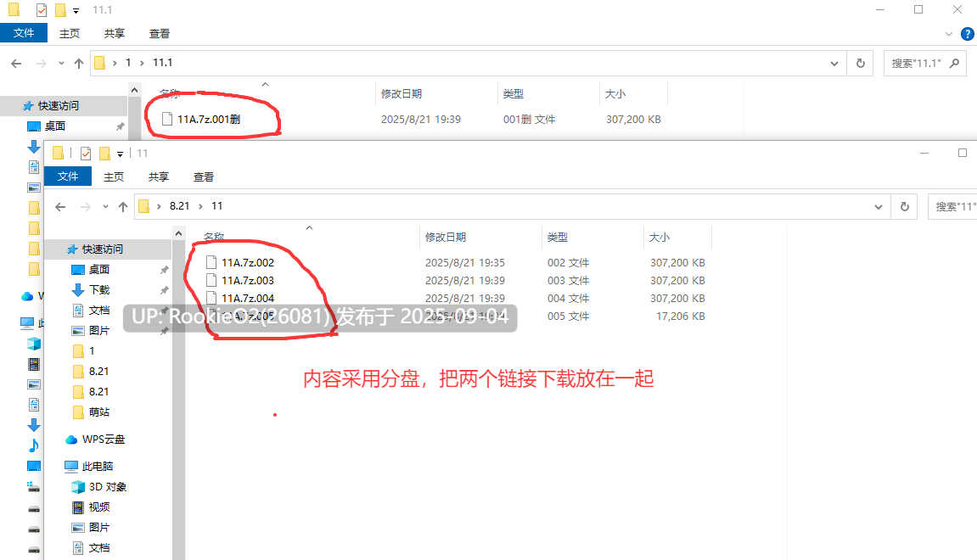Expand address history dropdown in the 11.1 window
The image size is (977, 560).
(x=834, y=63)
